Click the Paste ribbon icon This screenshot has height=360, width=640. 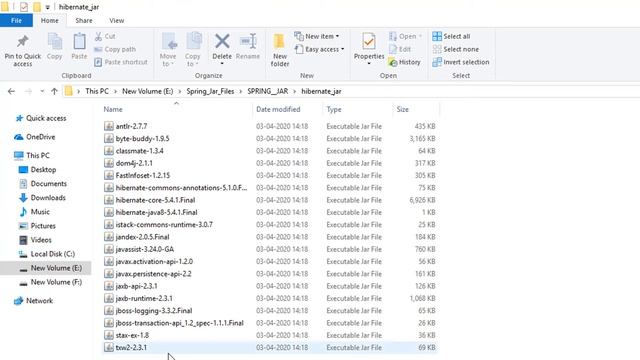click(79, 42)
